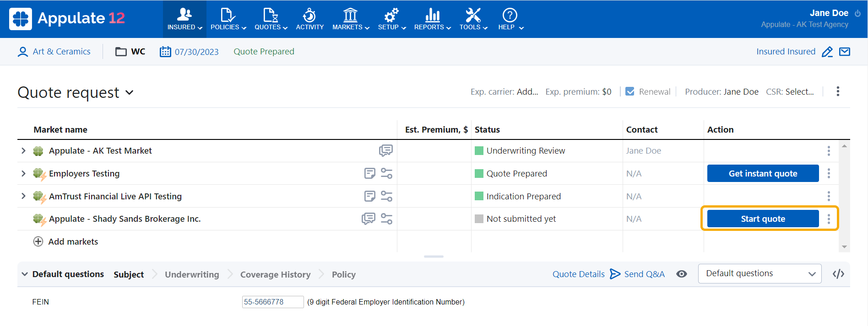This screenshot has width=868, height=326.
Task: Click the Underwriting Review status swatch
Action: (479, 150)
